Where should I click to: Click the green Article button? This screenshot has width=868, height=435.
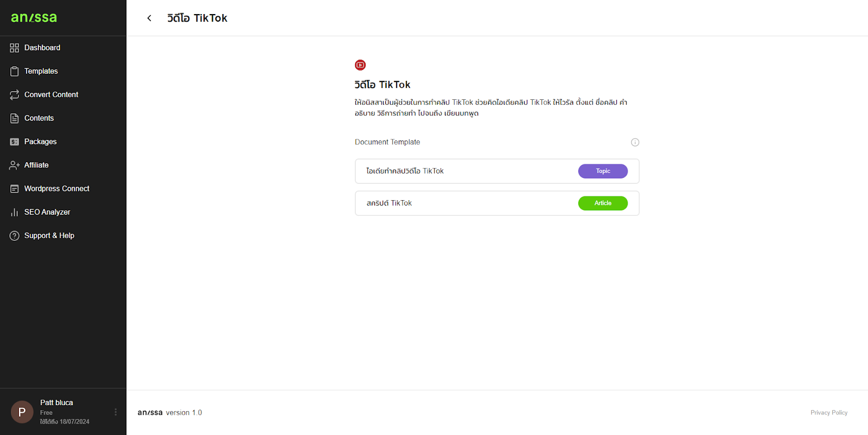(x=603, y=203)
